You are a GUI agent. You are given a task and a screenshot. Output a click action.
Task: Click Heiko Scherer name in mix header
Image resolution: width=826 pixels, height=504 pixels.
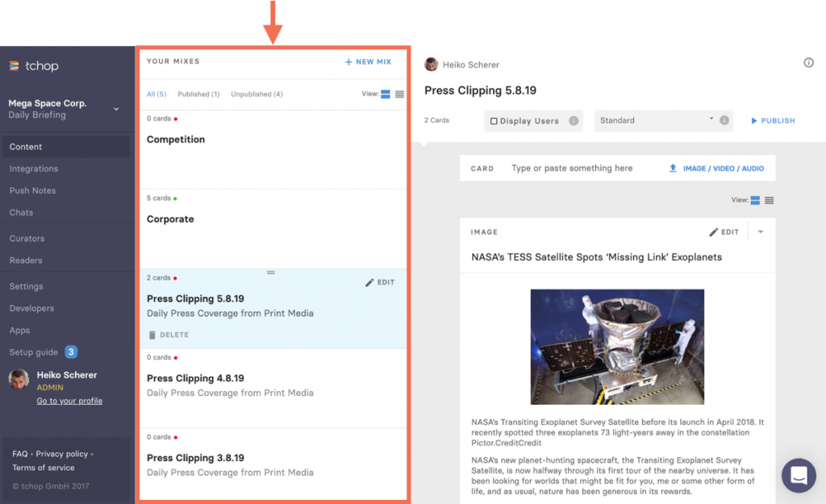tap(471, 65)
